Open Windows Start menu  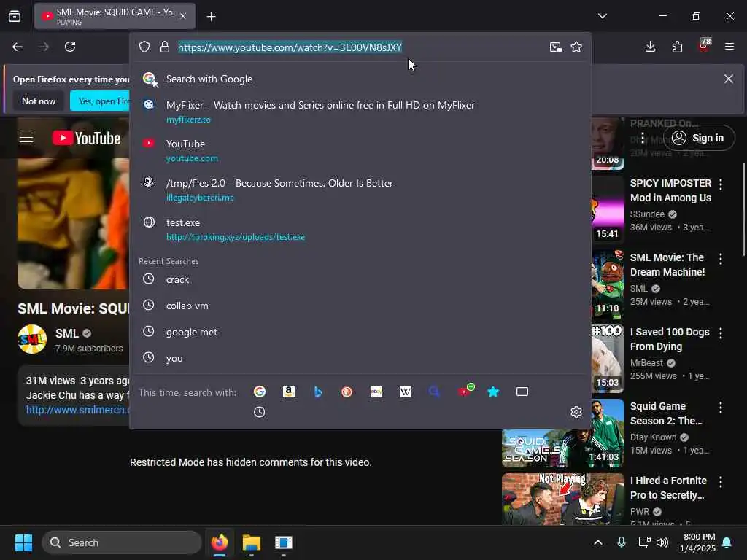pos(23,542)
